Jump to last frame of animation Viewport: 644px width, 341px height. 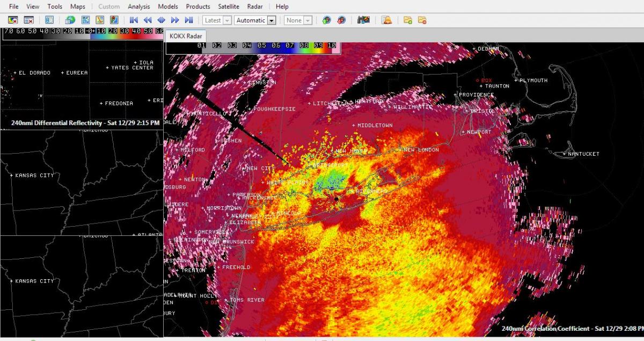188,20
